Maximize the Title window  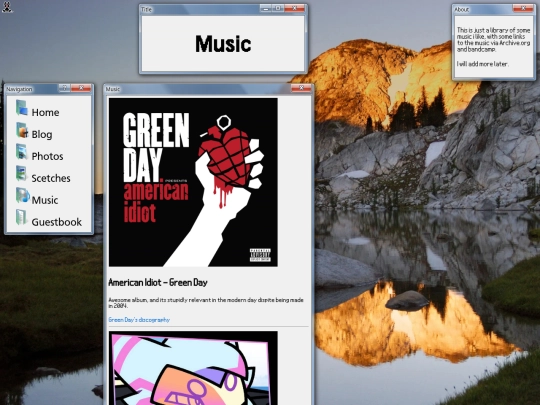(278, 8)
